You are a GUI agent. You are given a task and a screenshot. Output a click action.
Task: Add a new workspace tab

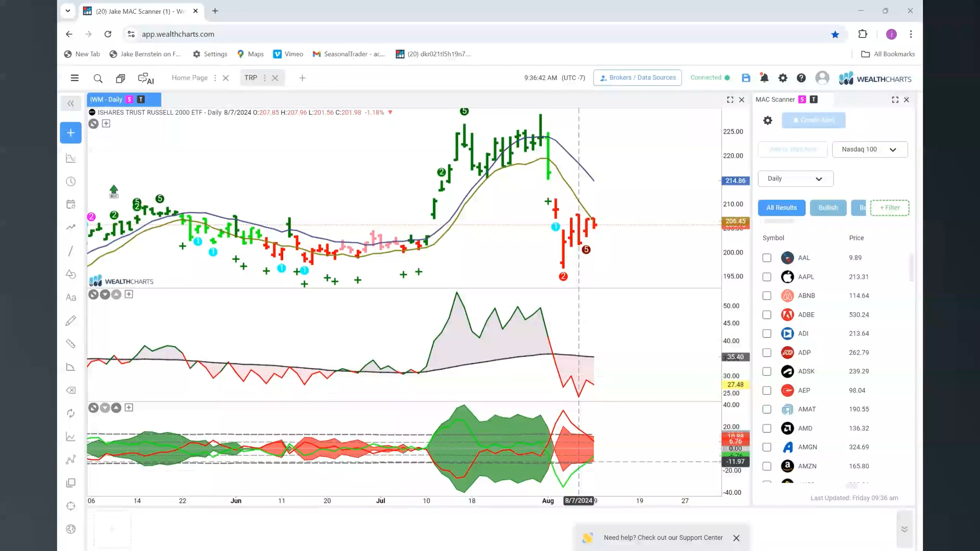tap(302, 78)
